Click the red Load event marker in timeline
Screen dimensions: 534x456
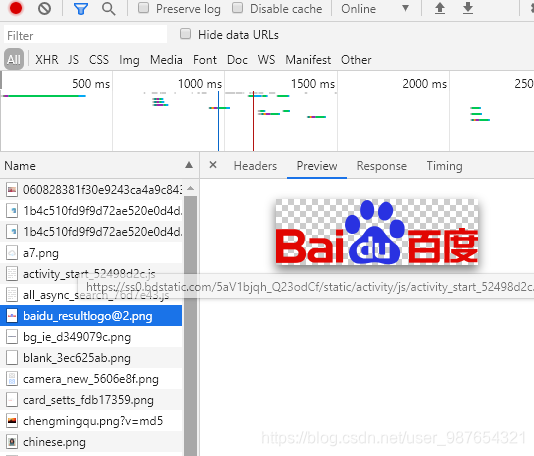coord(253,121)
